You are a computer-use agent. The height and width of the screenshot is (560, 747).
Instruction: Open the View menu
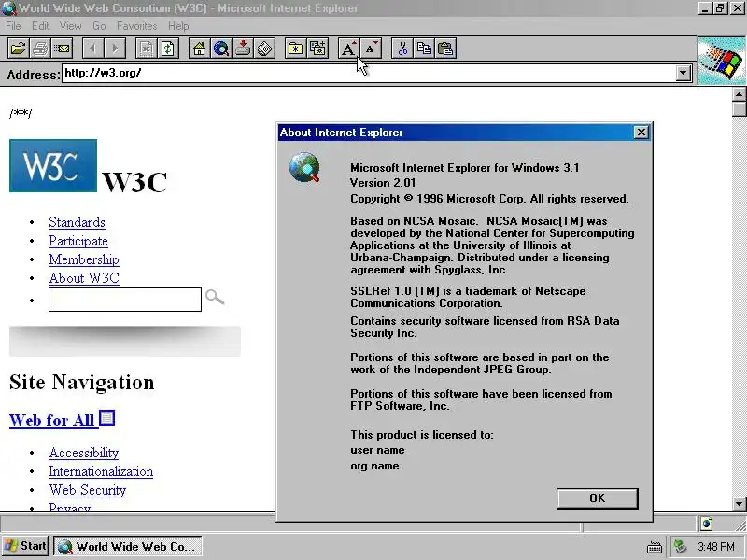tap(71, 26)
